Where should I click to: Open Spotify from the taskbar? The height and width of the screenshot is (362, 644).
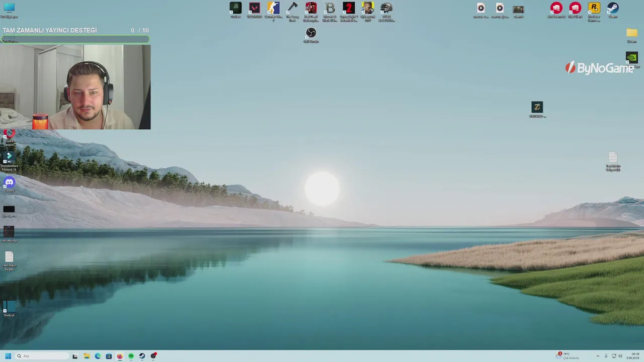(131, 356)
